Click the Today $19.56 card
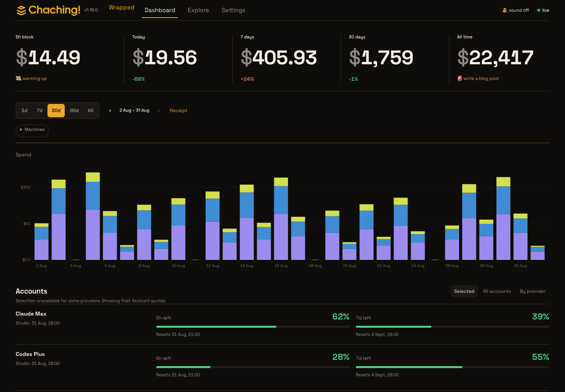The height and width of the screenshot is (392, 565). click(178, 59)
